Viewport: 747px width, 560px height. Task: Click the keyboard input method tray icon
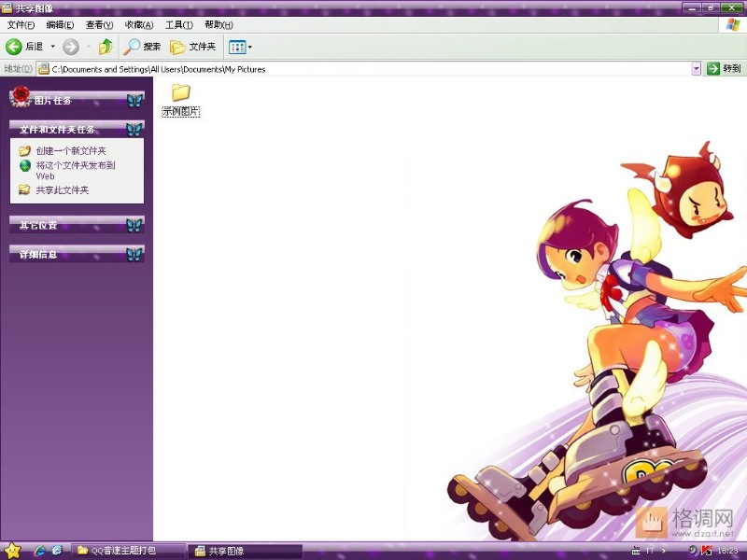[636, 551]
